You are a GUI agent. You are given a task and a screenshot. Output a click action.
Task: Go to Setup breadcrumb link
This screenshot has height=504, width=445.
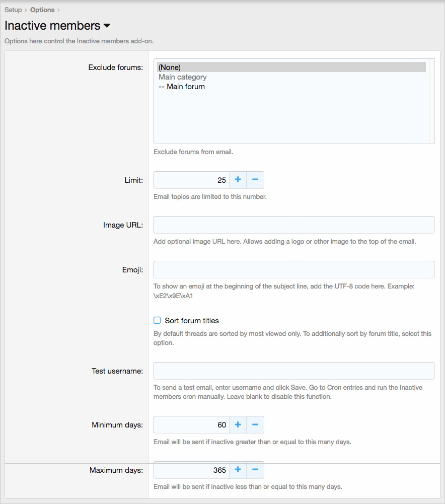(13, 10)
